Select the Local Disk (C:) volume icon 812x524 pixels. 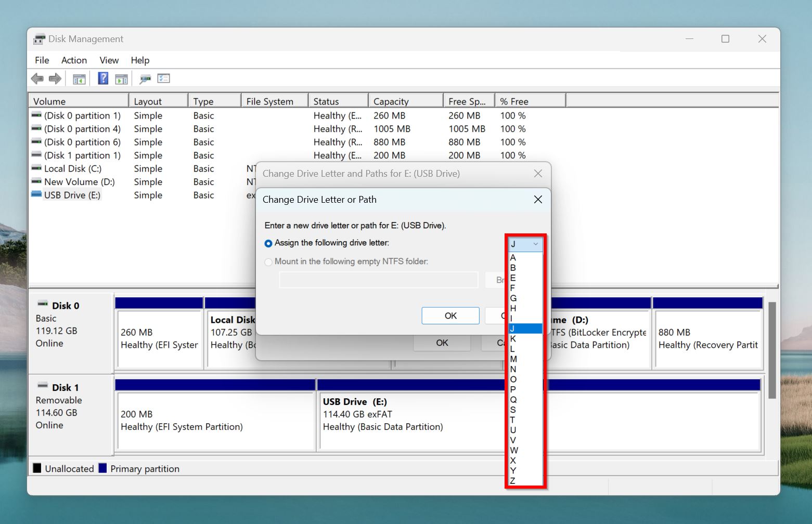point(36,168)
